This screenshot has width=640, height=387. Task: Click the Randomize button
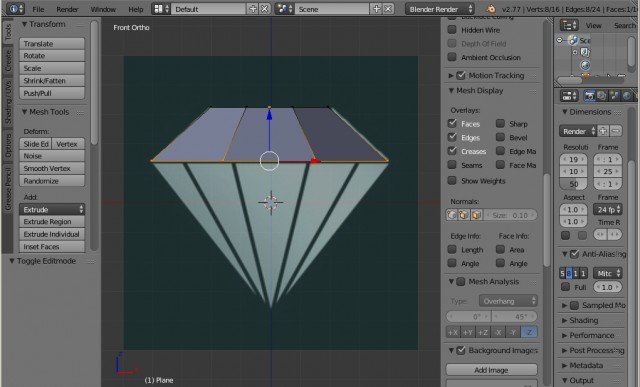click(x=52, y=181)
